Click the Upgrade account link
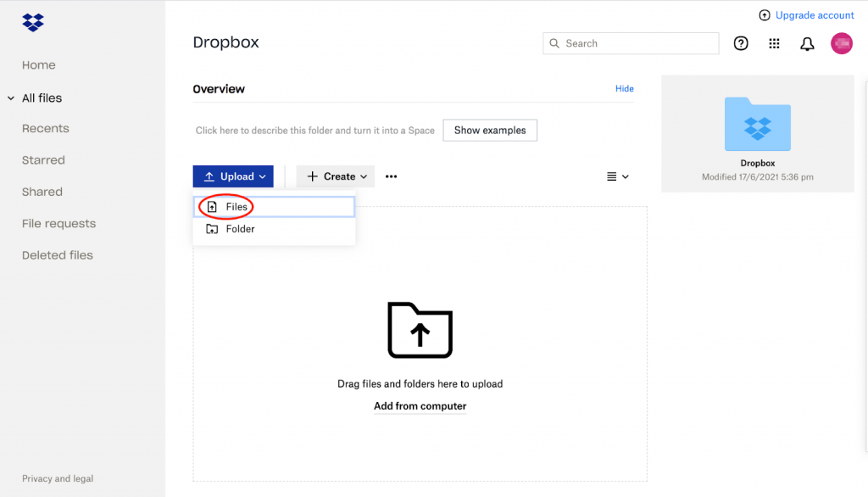The height and width of the screenshot is (497, 868). click(815, 15)
